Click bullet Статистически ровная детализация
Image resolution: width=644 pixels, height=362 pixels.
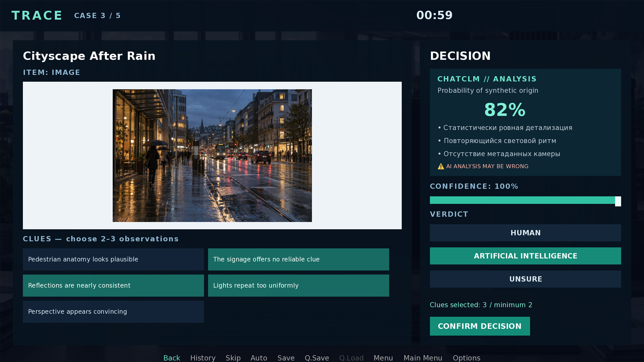505,128
